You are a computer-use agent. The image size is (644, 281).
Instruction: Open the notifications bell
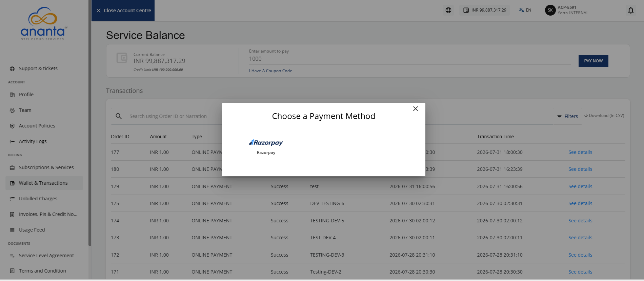pyautogui.click(x=631, y=10)
